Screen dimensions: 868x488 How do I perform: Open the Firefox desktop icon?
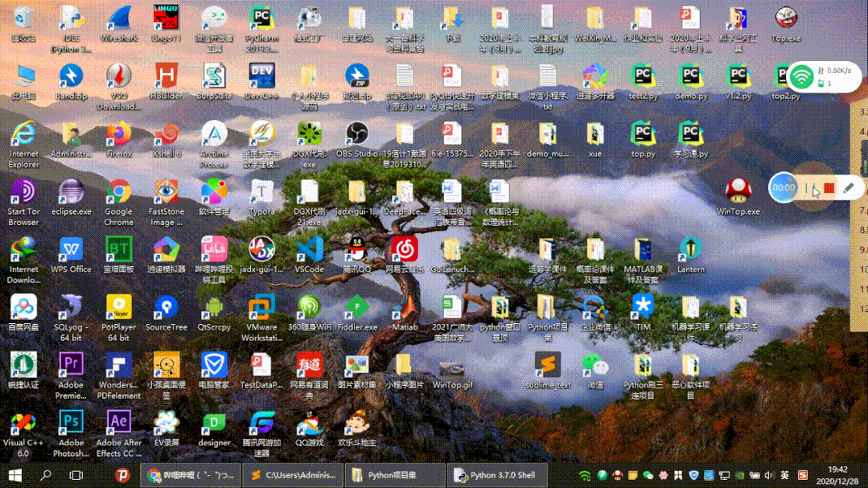pos(119,140)
